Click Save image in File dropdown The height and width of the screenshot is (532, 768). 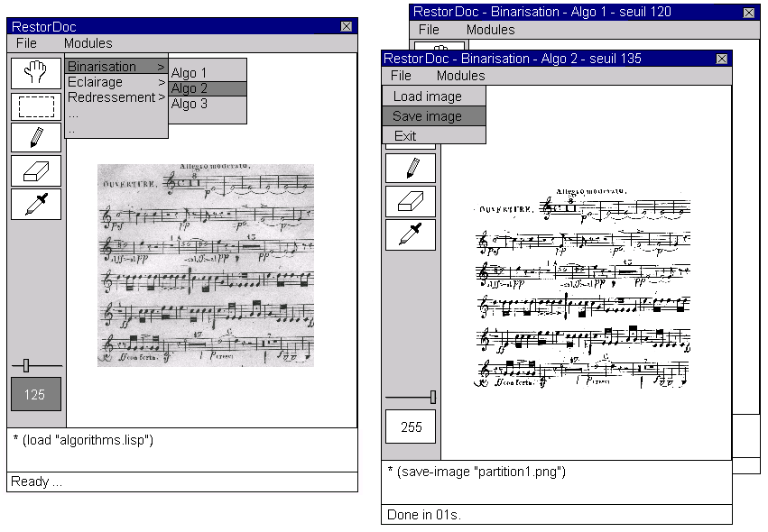[x=434, y=116]
